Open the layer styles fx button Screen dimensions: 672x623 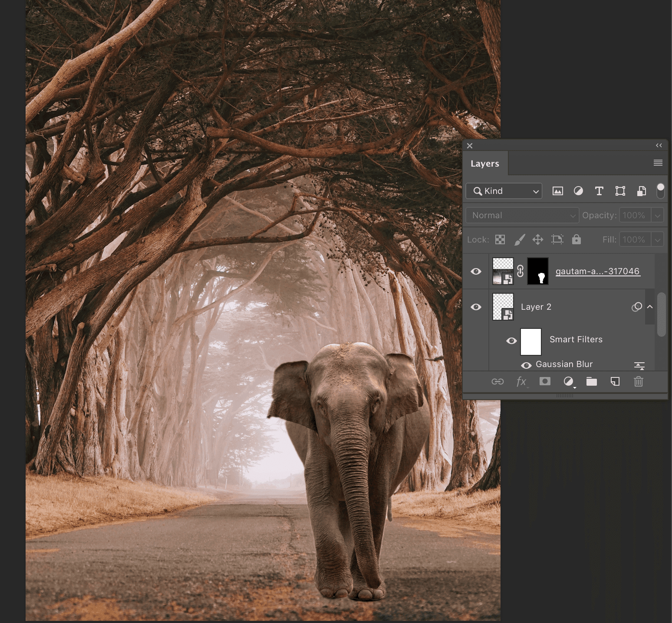tap(521, 381)
